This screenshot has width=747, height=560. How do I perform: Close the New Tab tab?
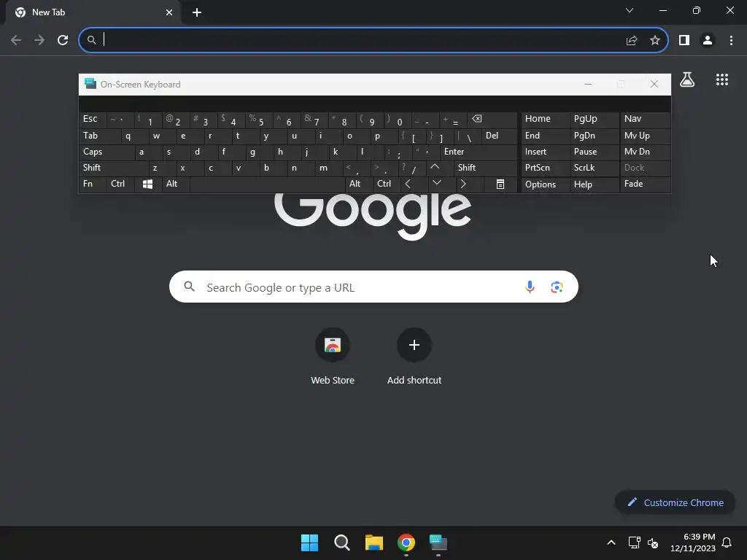pyautogui.click(x=169, y=12)
